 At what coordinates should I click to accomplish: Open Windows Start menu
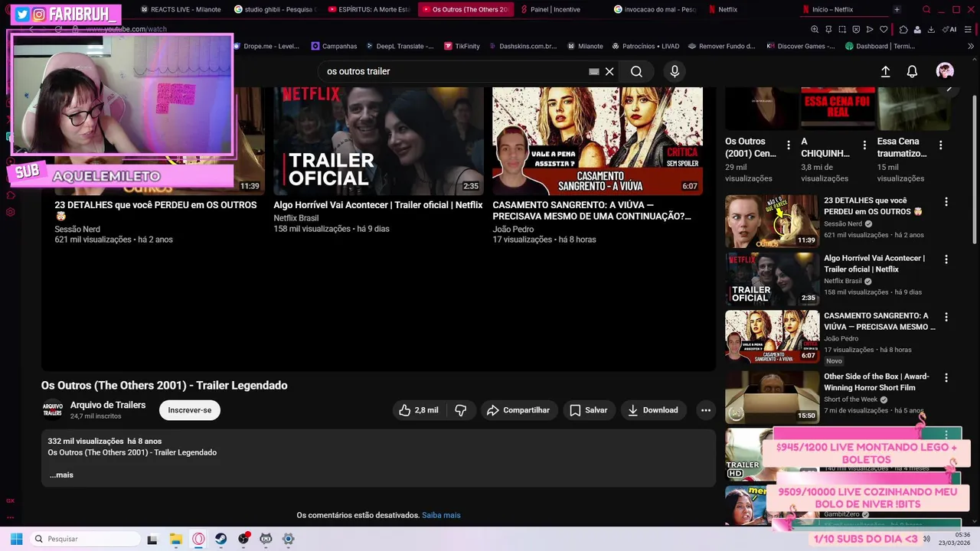[x=16, y=539]
